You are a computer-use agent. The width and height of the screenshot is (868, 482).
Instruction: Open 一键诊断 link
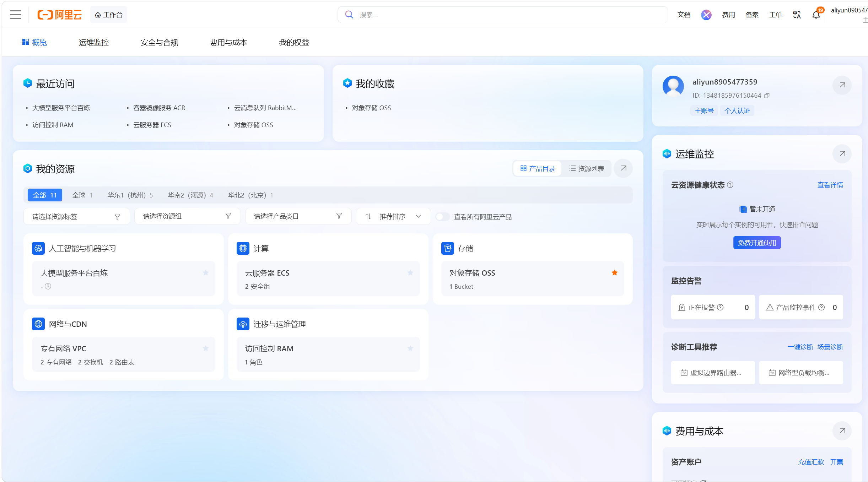click(x=800, y=347)
